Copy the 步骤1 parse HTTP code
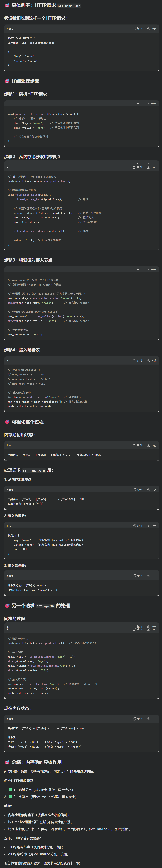Screen dimensions: 162x868 (138, 104)
